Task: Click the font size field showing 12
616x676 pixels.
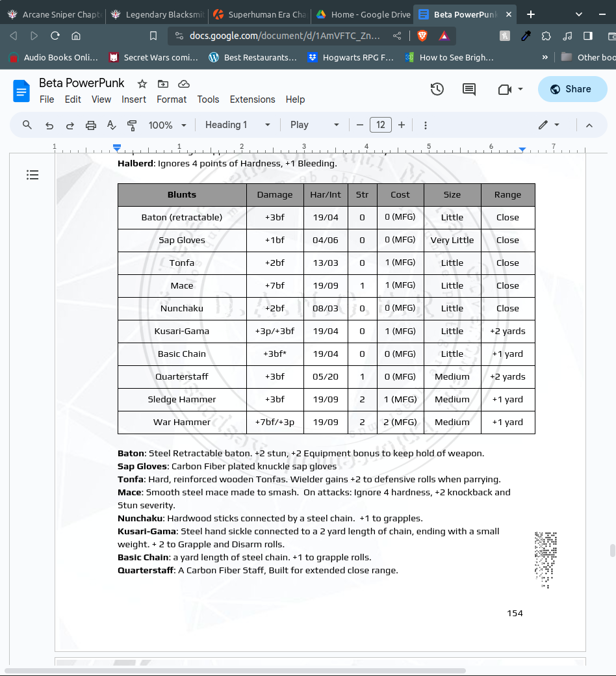Action: [x=381, y=125]
